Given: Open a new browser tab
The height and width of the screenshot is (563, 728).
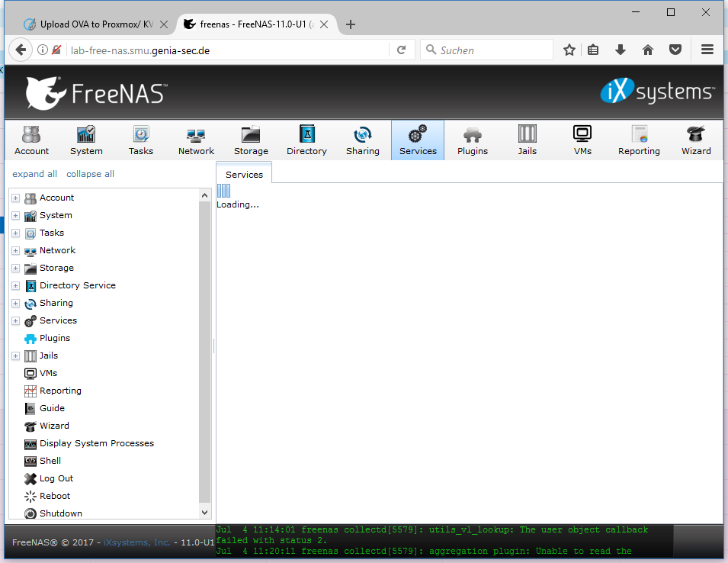Looking at the screenshot, I should coord(351,24).
